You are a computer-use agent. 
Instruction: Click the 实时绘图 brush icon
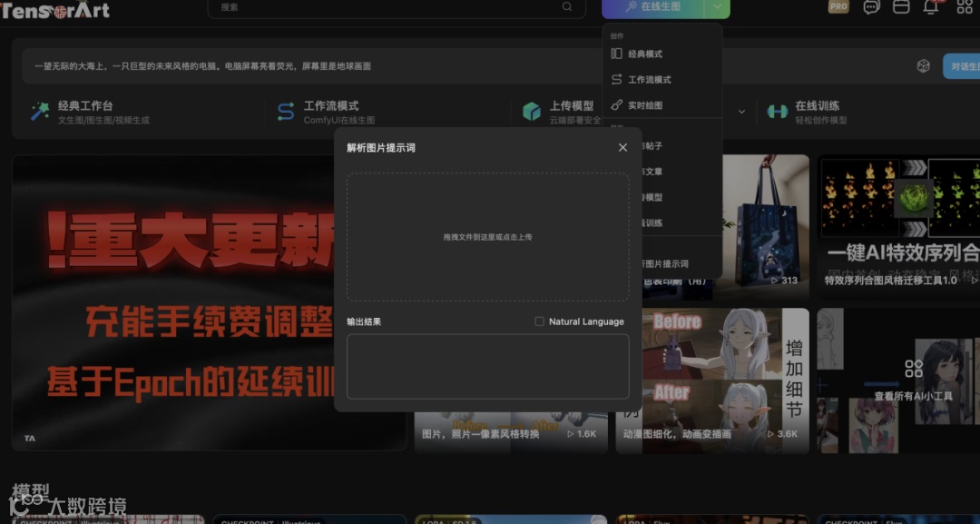tap(616, 105)
